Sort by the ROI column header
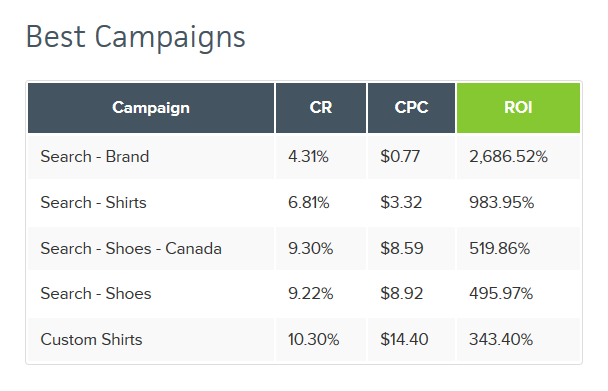 pyautogui.click(x=518, y=108)
